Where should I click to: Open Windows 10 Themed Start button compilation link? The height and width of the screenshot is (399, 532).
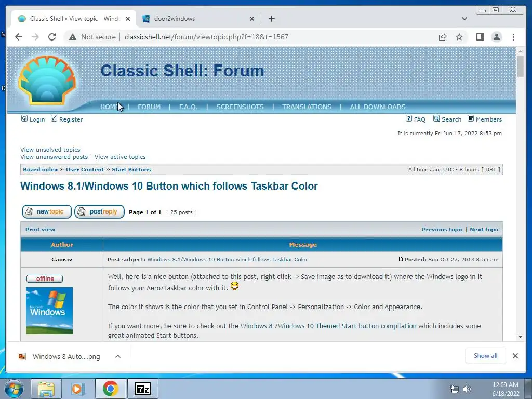tap(328, 326)
